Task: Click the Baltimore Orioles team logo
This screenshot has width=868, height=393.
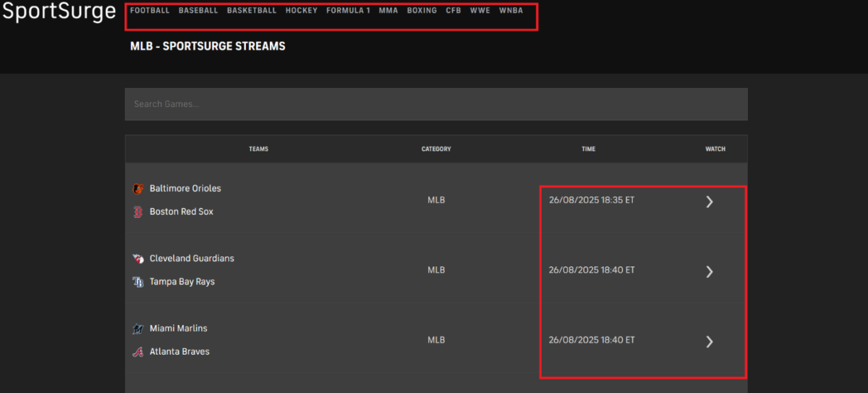Action: click(138, 188)
